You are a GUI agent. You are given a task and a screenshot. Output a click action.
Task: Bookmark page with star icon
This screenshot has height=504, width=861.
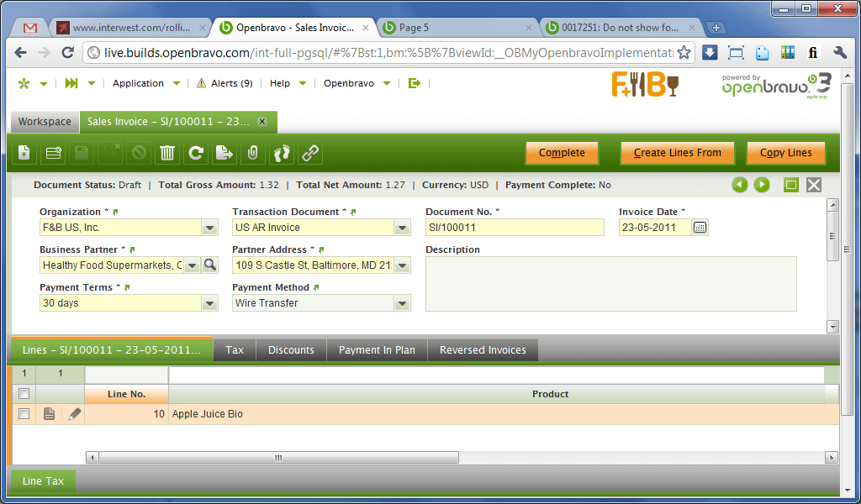point(684,53)
